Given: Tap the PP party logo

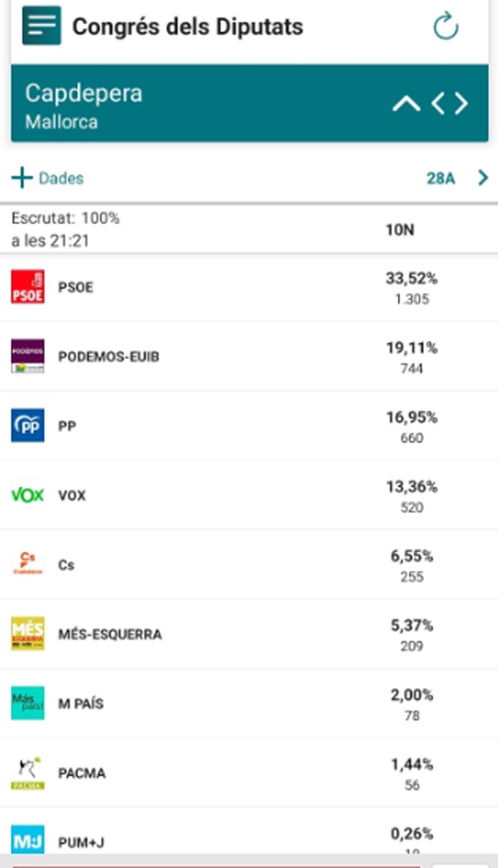Looking at the screenshot, I should (x=27, y=425).
